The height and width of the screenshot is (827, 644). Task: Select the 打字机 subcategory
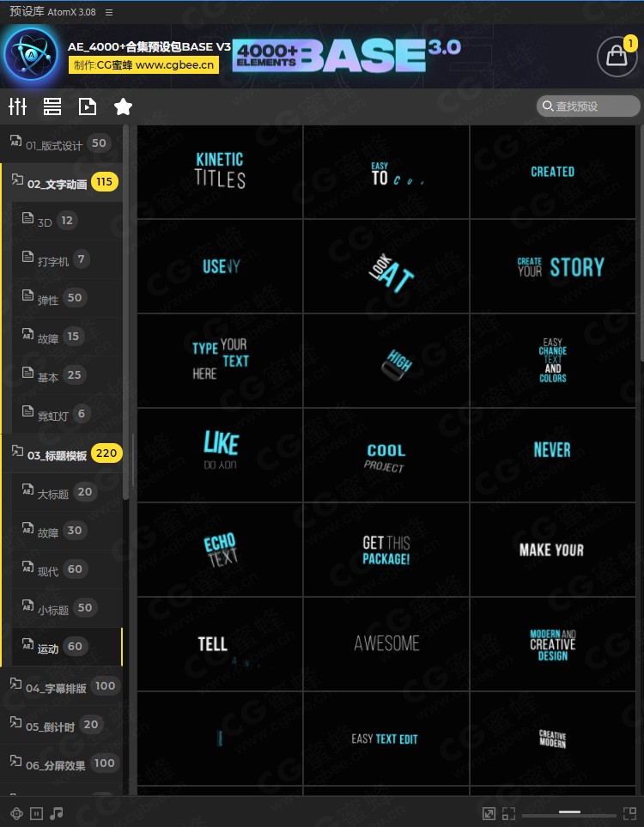67,259
